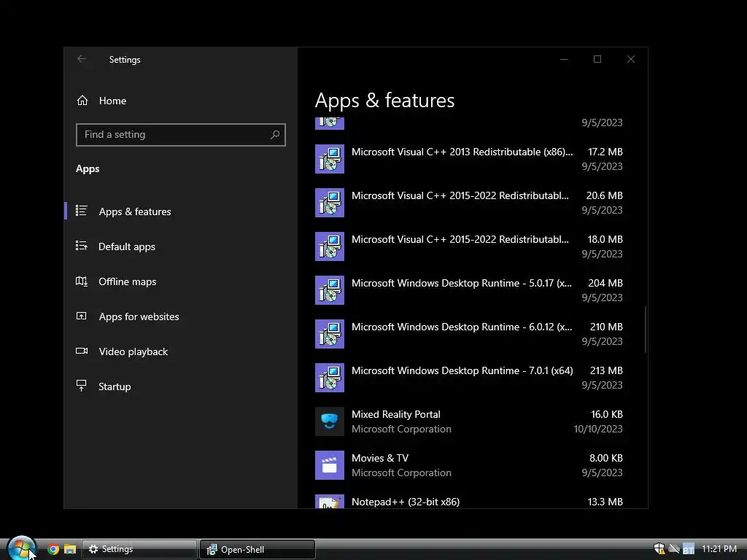This screenshot has height=560, width=747.
Task: Click the network tray icon
Action: [x=674, y=548]
